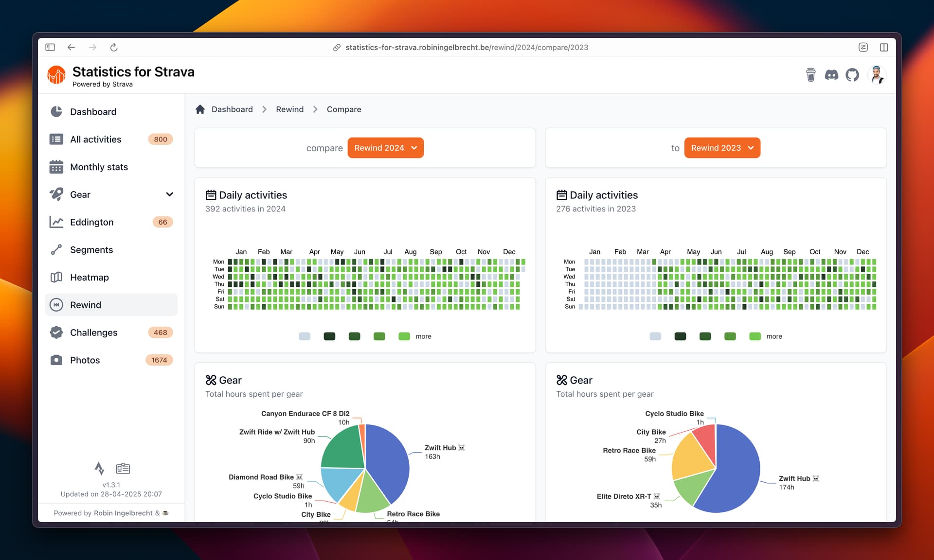
Task: Open the Rewind 2023 dropdown
Action: pyautogui.click(x=722, y=148)
